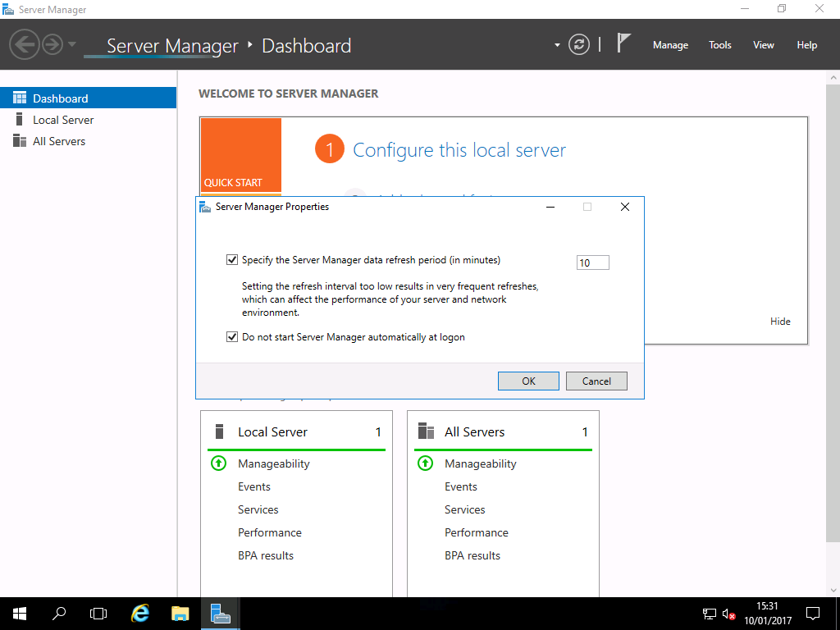Open BPA results in Local Server tile
The height and width of the screenshot is (630, 840).
pyautogui.click(x=266, y=555)
